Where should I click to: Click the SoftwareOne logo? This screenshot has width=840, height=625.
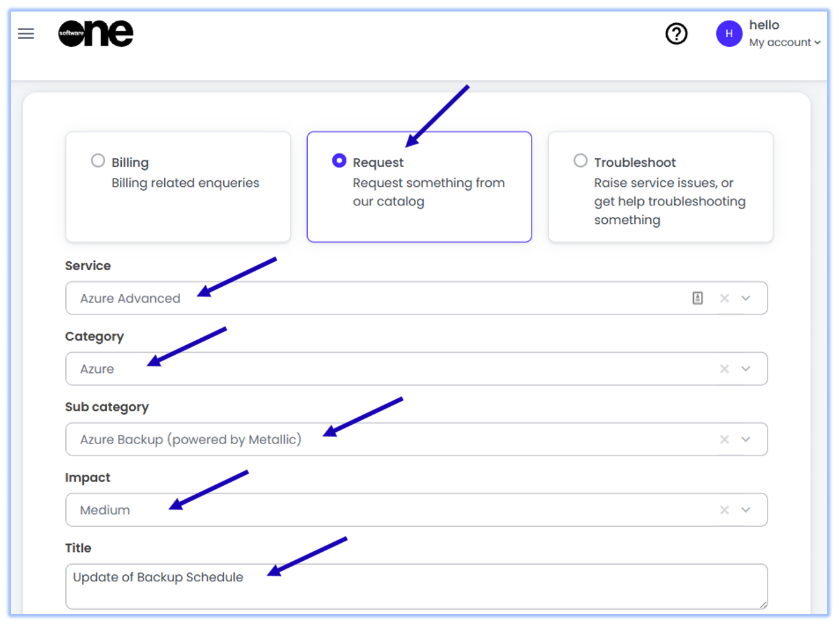pyautogui.click(x=96, y=33)
